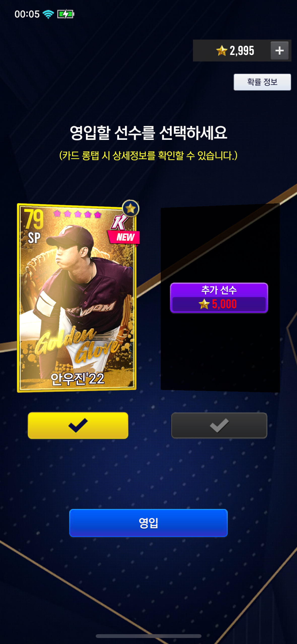Tap the star icon beside 5,000
Viewport: 297px width, 644px height.
coord(204,304)
